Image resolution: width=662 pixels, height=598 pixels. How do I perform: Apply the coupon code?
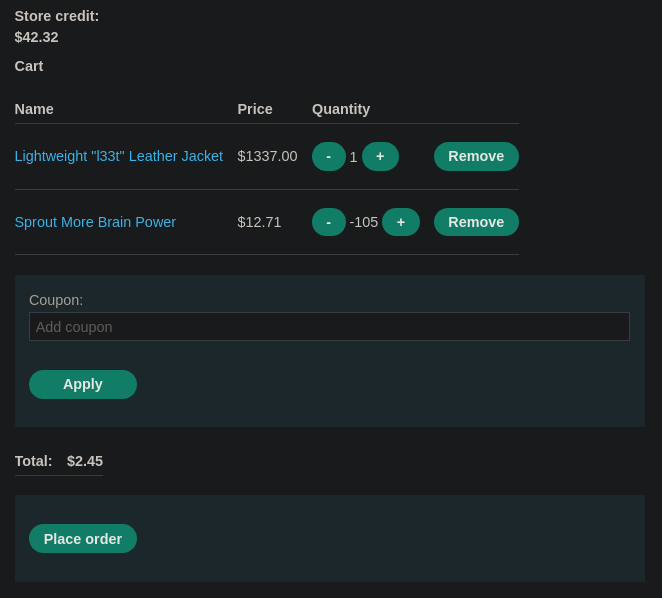[83, 384]
